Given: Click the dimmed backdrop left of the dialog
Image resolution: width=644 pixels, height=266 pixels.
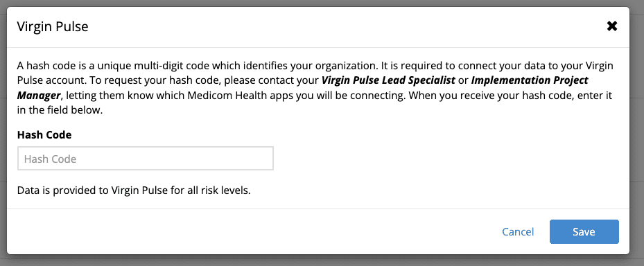Looking at the screenshot, I should 3,132.
